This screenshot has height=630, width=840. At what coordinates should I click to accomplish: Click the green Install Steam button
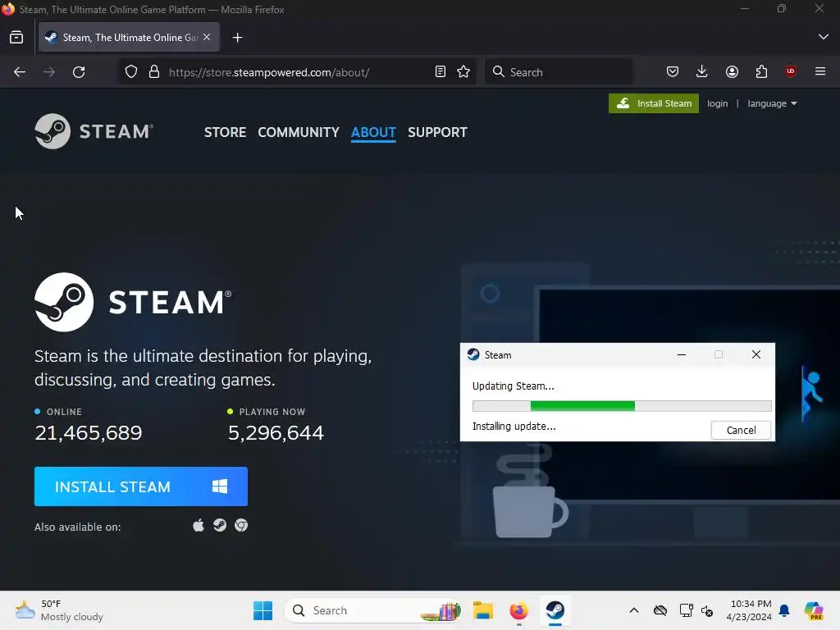tap(654, 103)
